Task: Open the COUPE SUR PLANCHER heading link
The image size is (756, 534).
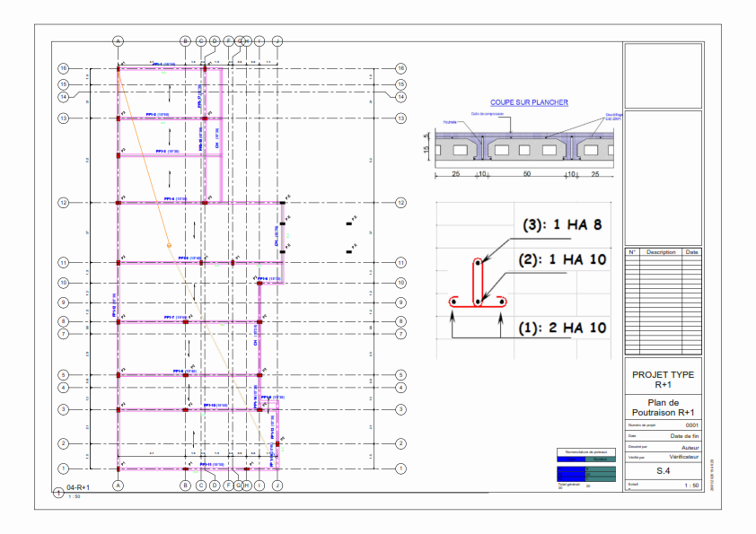Action: 528,103
